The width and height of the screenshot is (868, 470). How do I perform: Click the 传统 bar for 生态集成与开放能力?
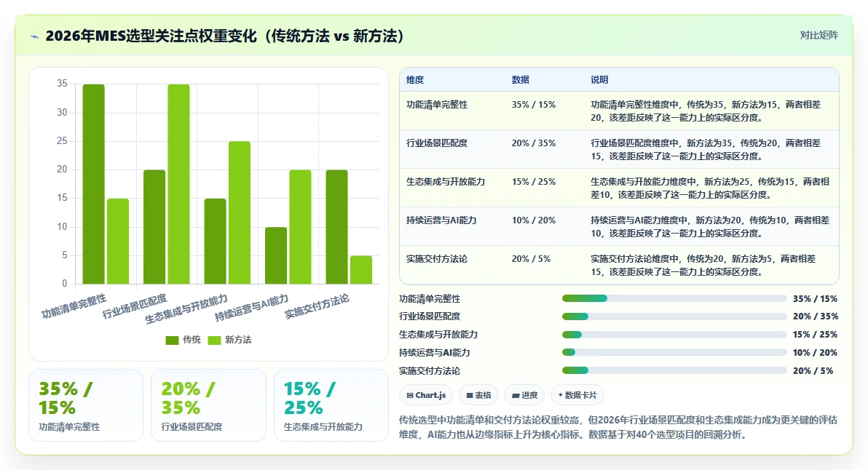pos(216,241)
